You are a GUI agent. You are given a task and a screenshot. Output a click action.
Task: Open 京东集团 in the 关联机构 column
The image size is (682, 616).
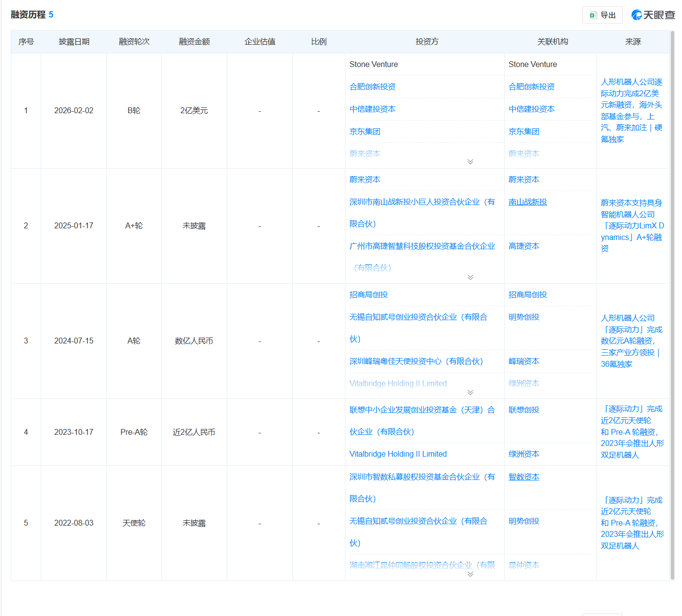coord(524,131)
